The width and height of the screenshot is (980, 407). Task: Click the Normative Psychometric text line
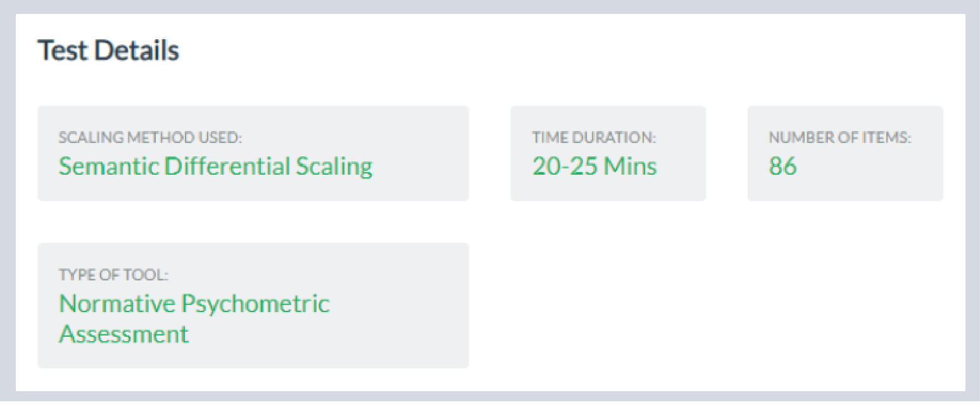[x=194, y=304]
